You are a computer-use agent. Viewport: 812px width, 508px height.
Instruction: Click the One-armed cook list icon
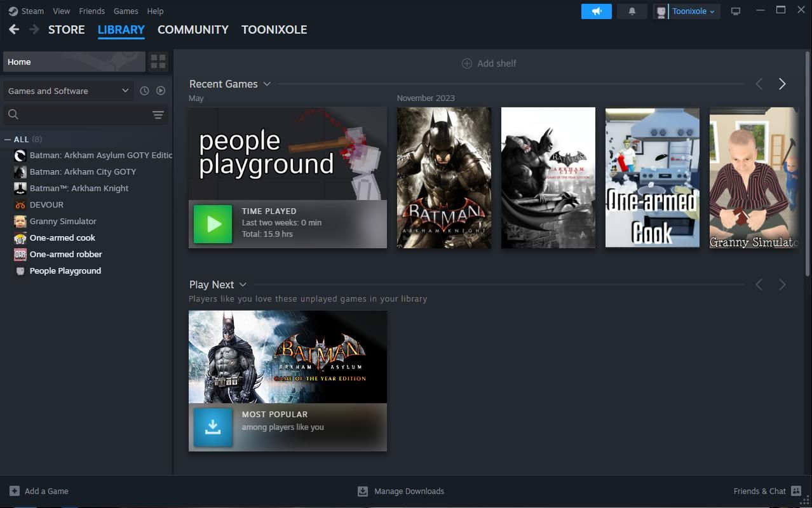coord(20,237)
